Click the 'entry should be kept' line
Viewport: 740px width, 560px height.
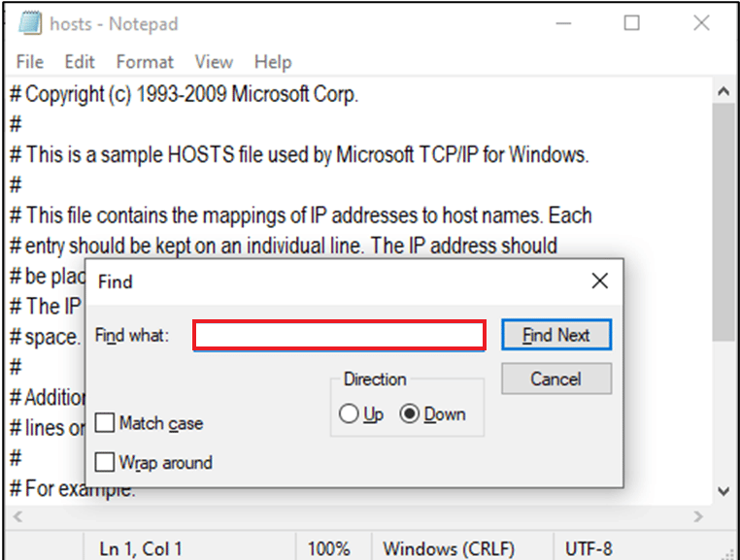pos(284,246)
